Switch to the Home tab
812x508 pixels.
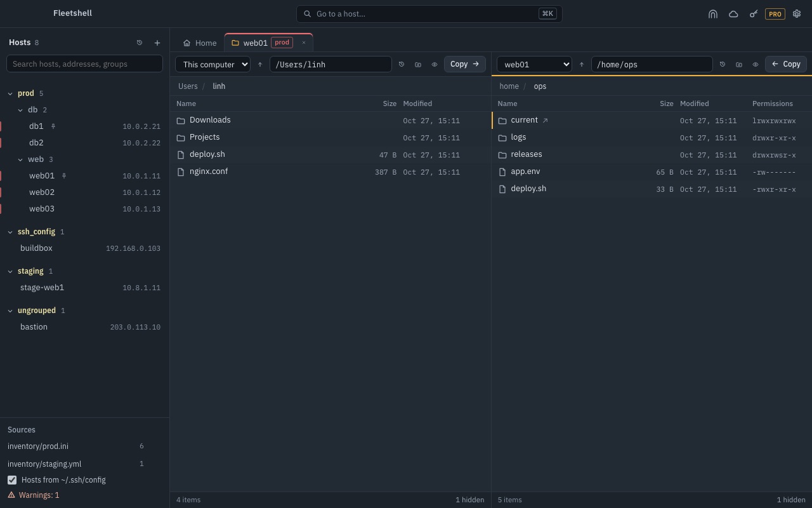click(200, 43)
